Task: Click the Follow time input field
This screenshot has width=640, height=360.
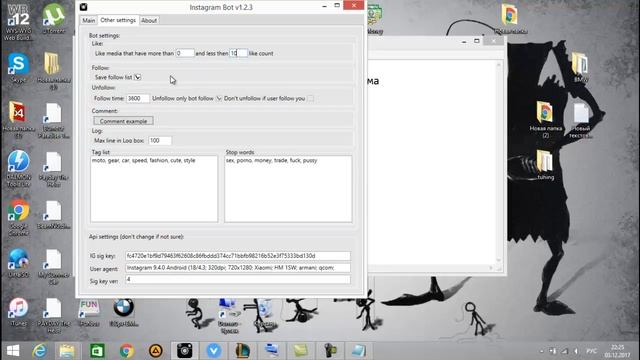Action: tap(138, 98)
